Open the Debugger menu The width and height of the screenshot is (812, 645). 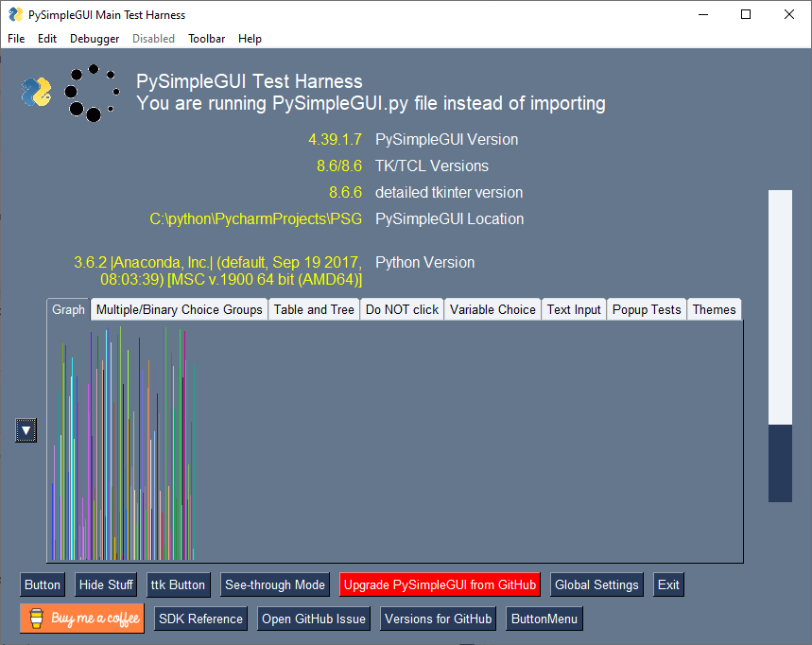click(x=95, y=39)
